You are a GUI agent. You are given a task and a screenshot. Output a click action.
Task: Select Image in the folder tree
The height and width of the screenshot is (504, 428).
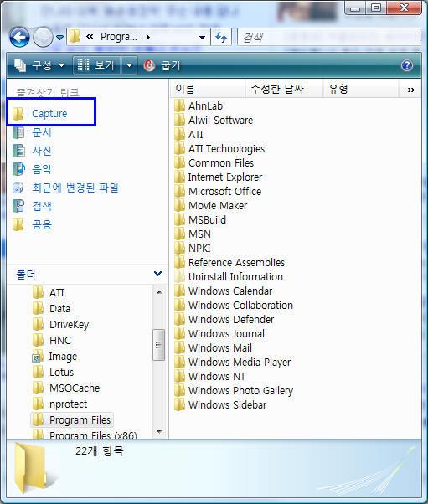(x=54, y=356)
